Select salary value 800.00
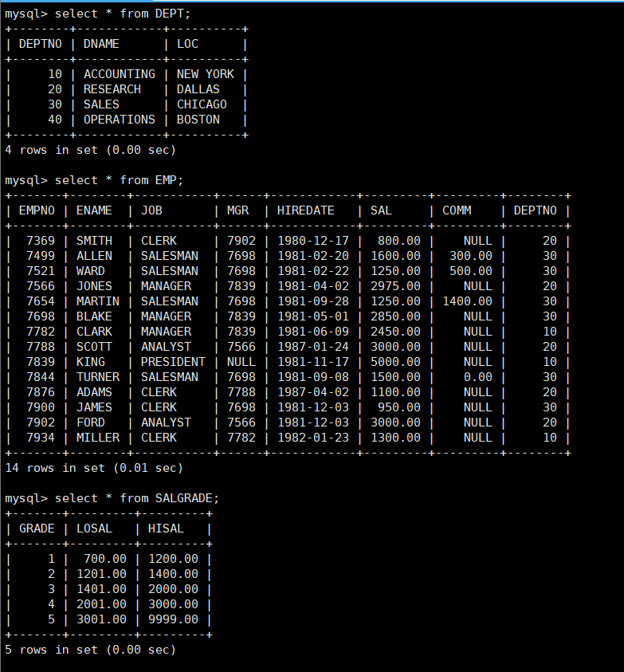The image size is (624, 672). [399, 241]
